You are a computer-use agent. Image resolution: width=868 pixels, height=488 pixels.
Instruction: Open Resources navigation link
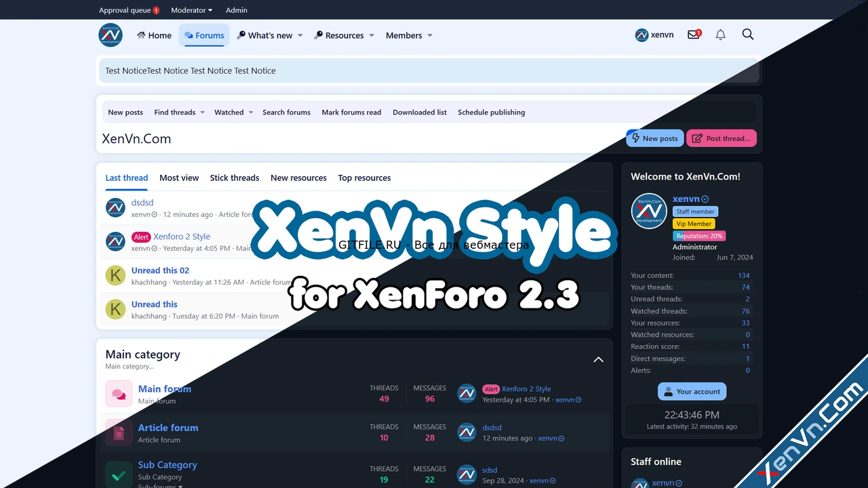[339, 35]
